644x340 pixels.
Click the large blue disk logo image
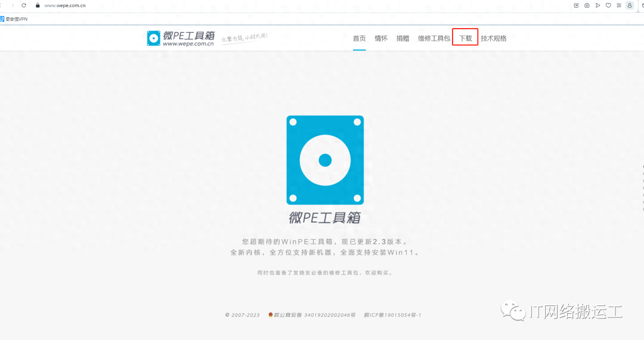[x=325, y=160]
